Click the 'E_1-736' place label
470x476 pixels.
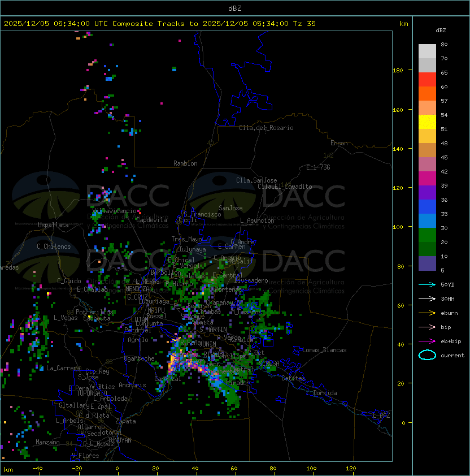pos(318,167)
